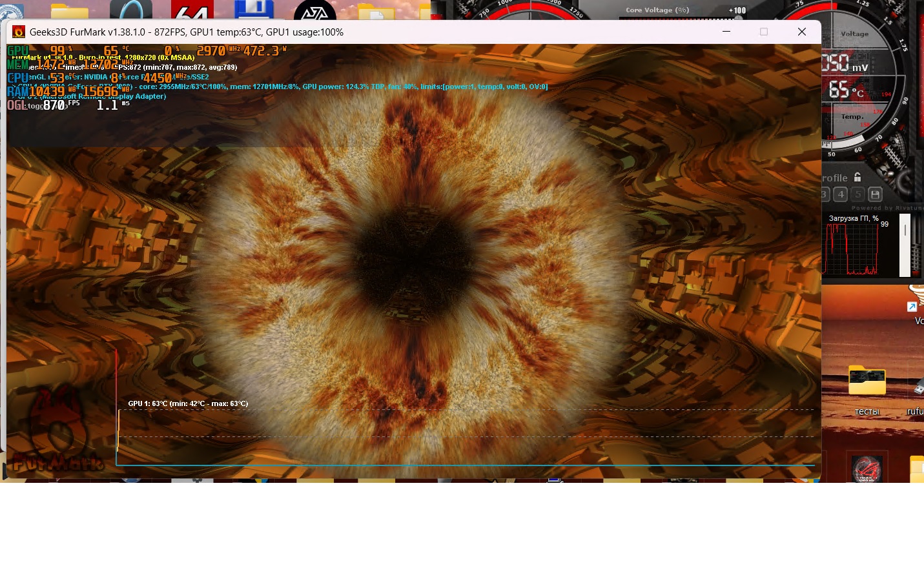Minimize the FurMark window

click(x=726, y=32)
